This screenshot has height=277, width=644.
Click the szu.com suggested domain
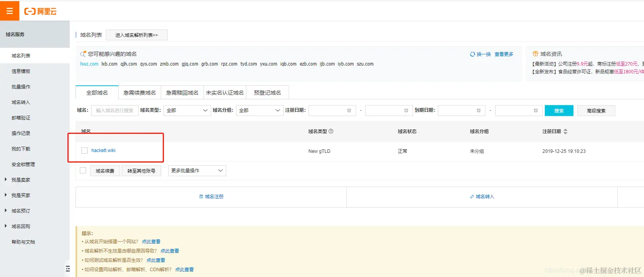coord(365,64)
